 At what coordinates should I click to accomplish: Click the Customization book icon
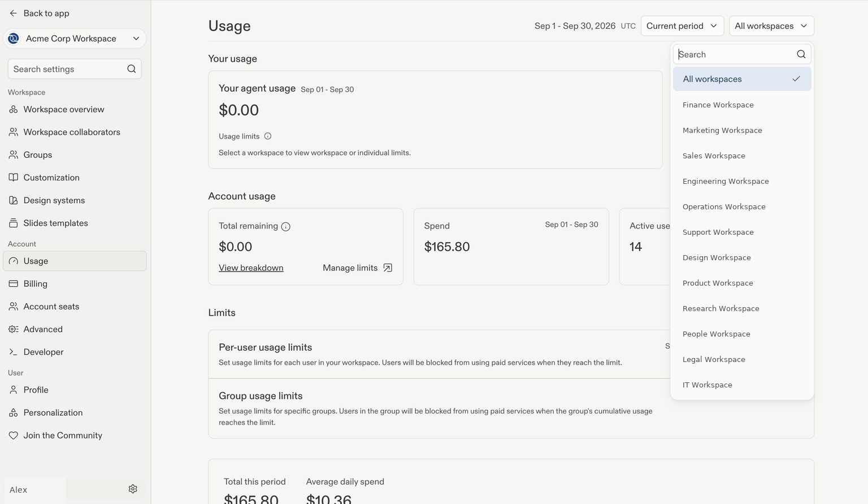(14, 177)
